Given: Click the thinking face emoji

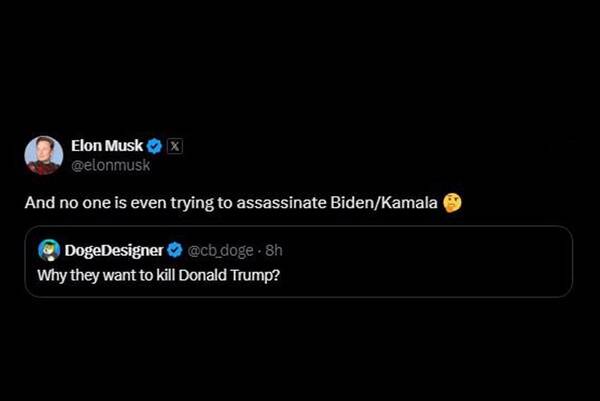Looking at the screenshot, I should 453,203.
